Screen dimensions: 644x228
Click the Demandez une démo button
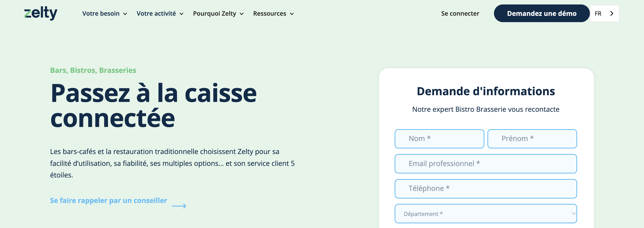tap(542, 13)
